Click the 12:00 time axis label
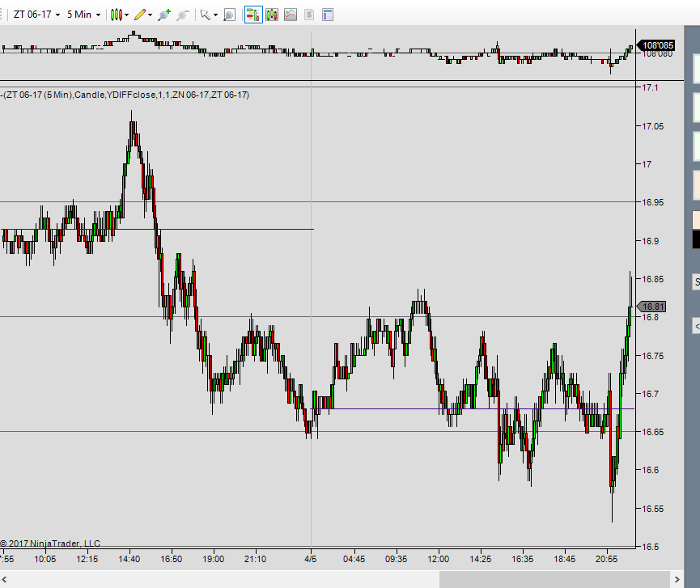Screen dimensions: 700x588 439,559
